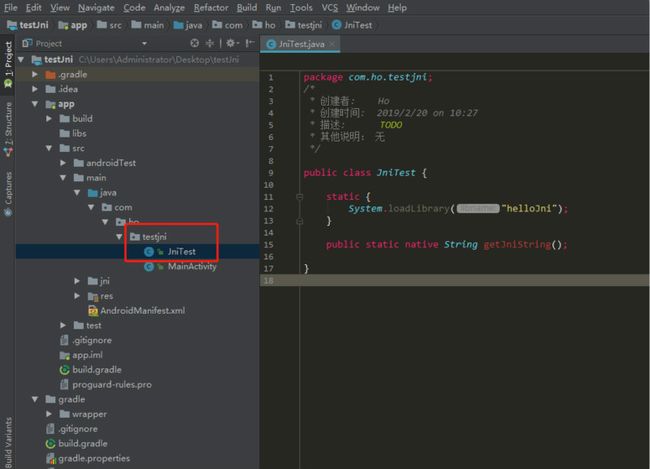
Task: Select the libs folder icon
Action: [64, 133]
